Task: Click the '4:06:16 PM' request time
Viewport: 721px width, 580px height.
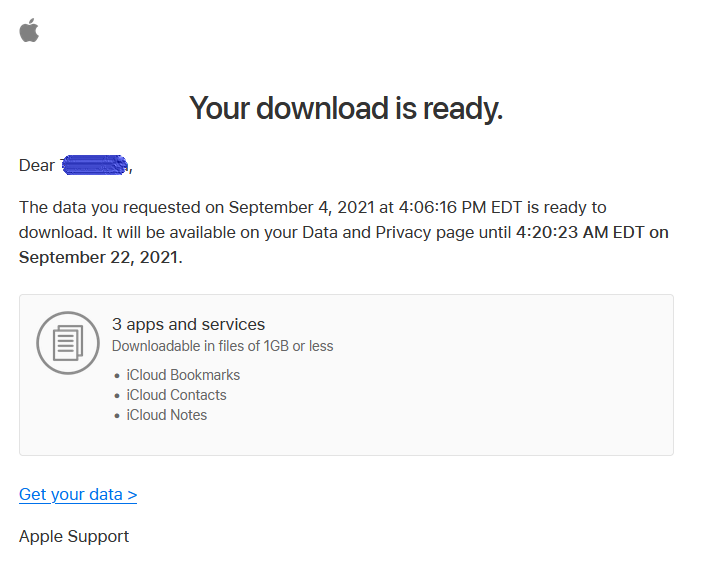Action: 442,207
